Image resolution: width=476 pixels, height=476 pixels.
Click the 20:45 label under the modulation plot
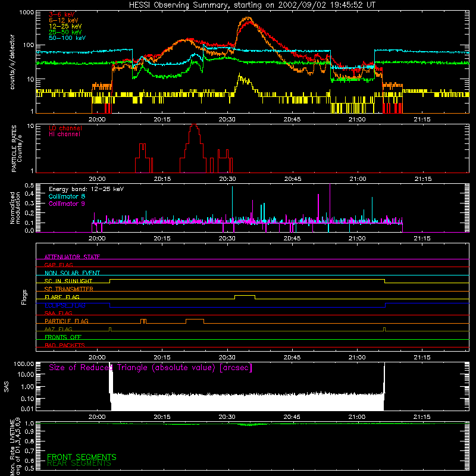click(x=292, y=239)
